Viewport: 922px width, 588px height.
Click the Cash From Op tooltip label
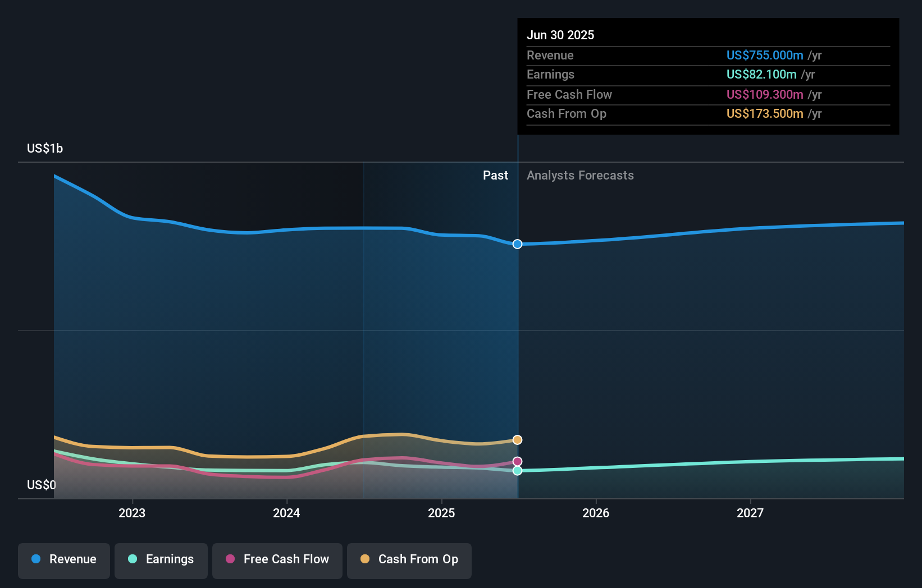click(x=566, y=113)
